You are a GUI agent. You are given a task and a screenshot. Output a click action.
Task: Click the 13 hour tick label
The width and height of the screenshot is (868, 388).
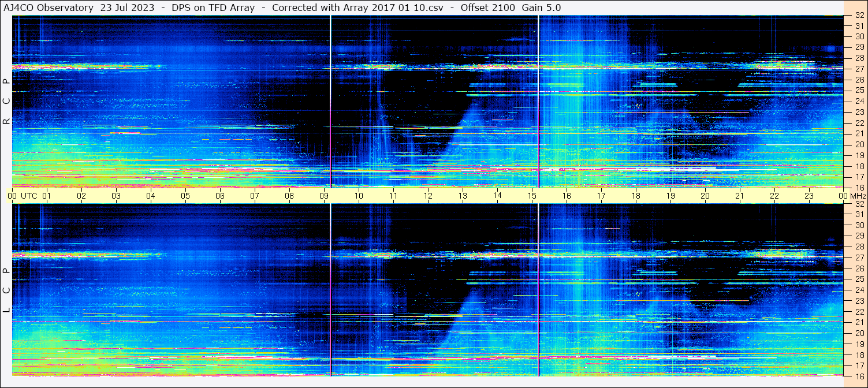pos(463,196)
